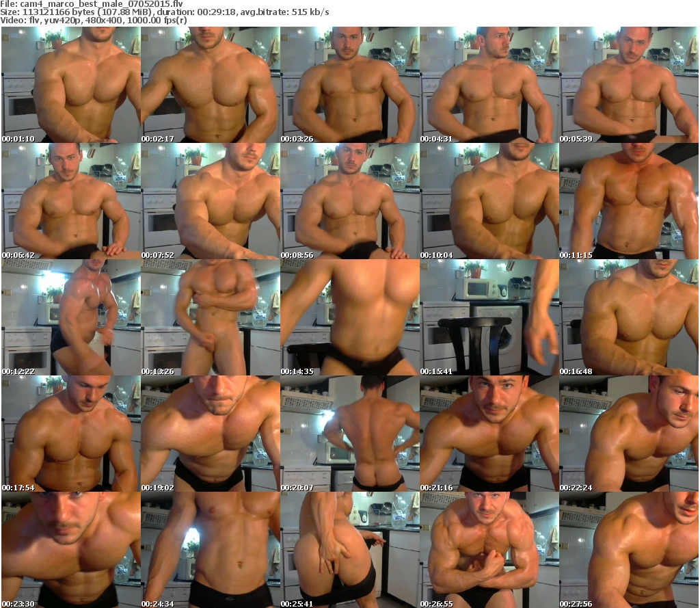Pick the frame at 00:07:52

[x=211, y=201]
